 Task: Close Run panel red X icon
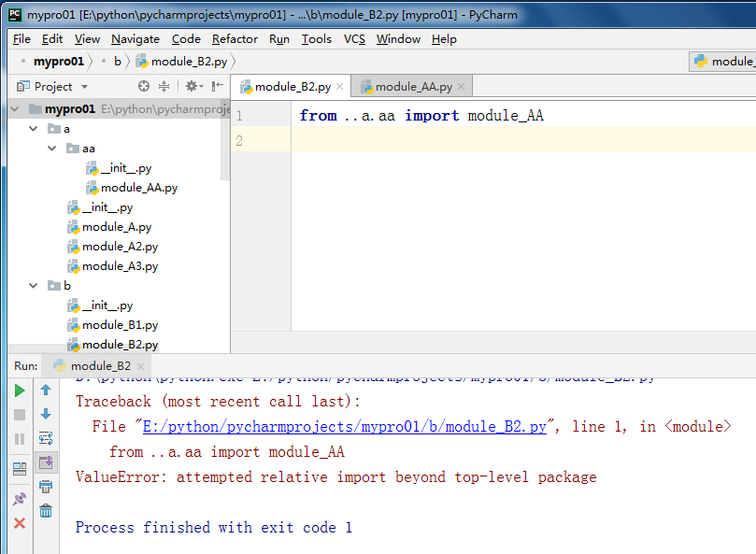[x=20, y=523]
